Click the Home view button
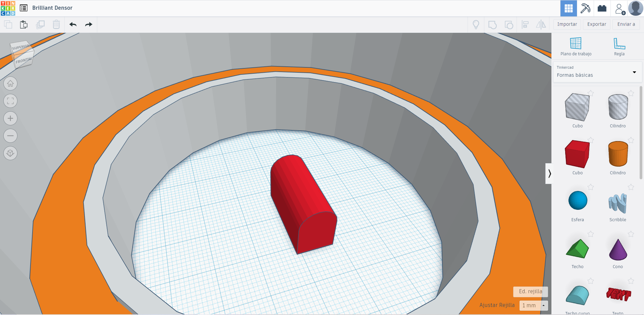Screen dimensions: 644x315 (x=10, y=83)
